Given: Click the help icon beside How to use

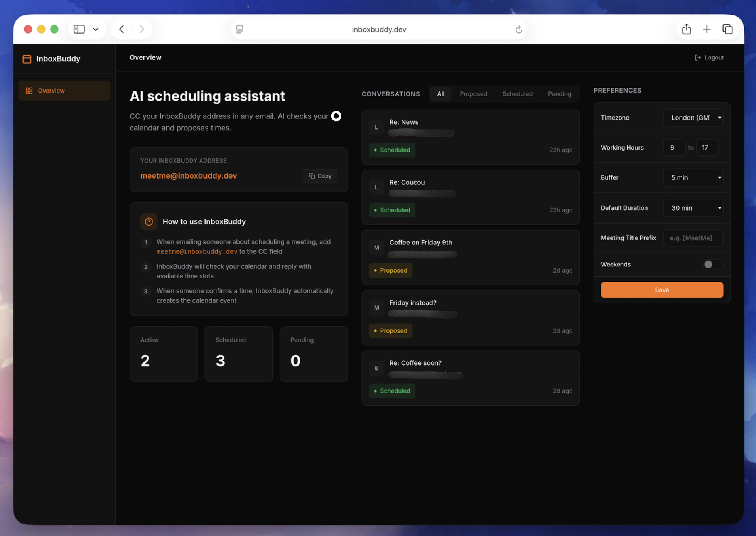Looking at the screenshot, I should pos(149,222).
